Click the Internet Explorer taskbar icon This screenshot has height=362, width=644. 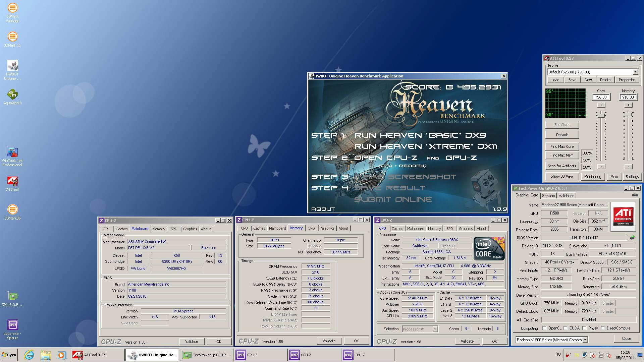29,355
